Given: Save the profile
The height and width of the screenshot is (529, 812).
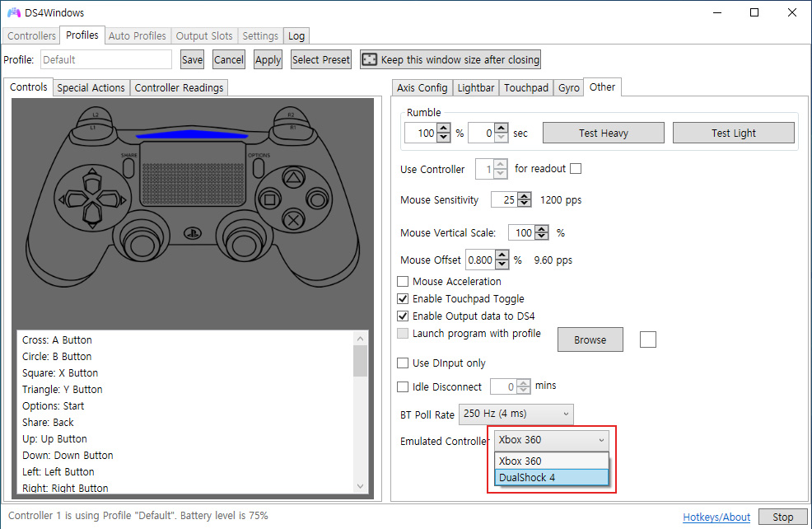Looking at the screenshot, I should coord(192,59).
